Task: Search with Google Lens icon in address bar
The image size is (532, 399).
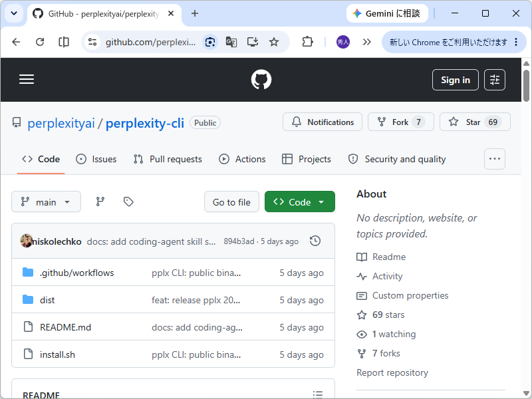Action: coord(210,42)
